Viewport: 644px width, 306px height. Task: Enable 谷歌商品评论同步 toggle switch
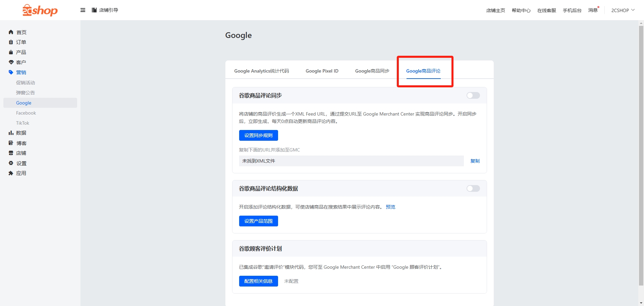pyautogui.click(x=473, y=95)
